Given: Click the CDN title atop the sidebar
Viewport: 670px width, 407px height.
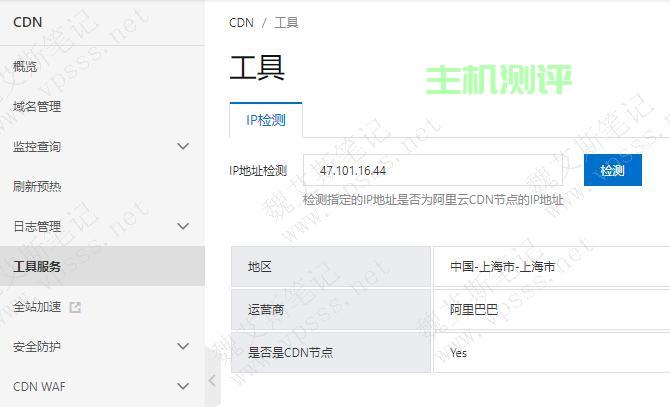Looking at the screenshot, I should point(28,21).
